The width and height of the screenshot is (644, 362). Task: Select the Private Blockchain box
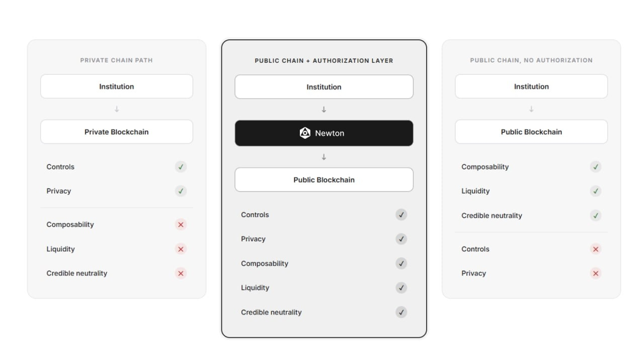point(117,132)
